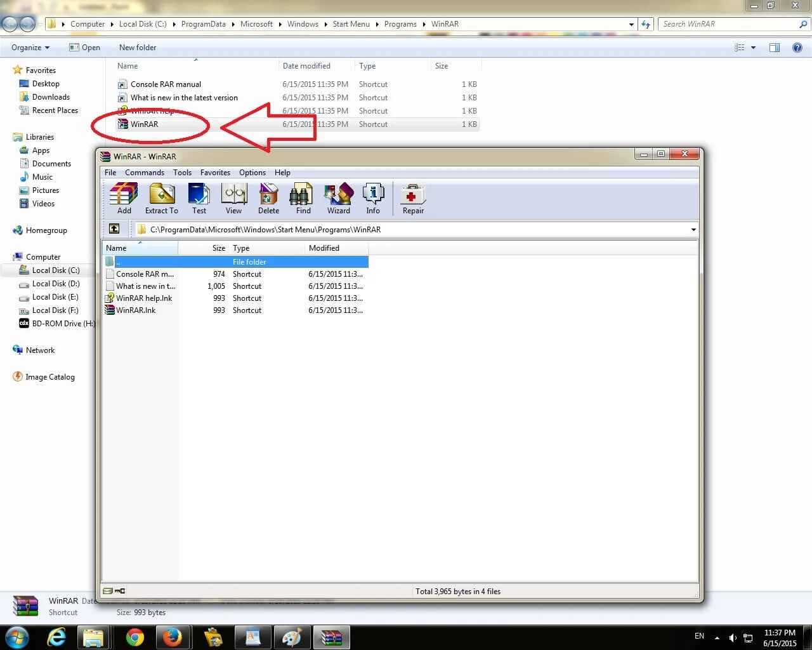Screen dimensions: 812x650
Task: Open the Options menu in WinRAR
Action: [x=252, y=173]
